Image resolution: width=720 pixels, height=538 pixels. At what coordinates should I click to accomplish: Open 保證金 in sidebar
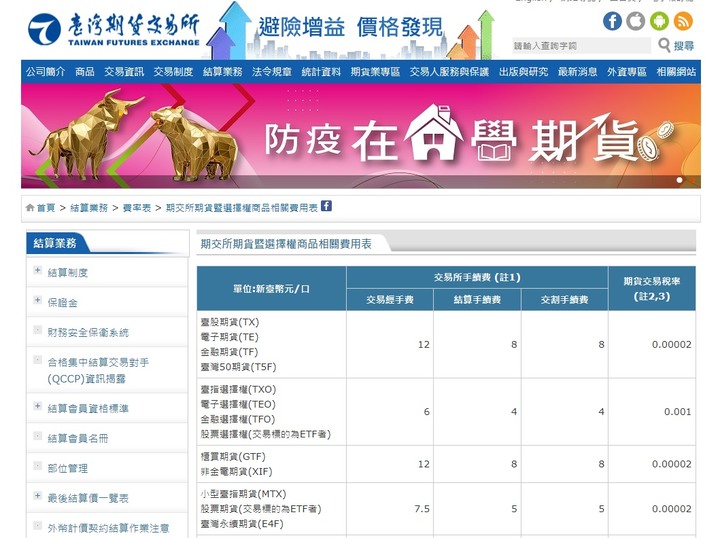62,303
